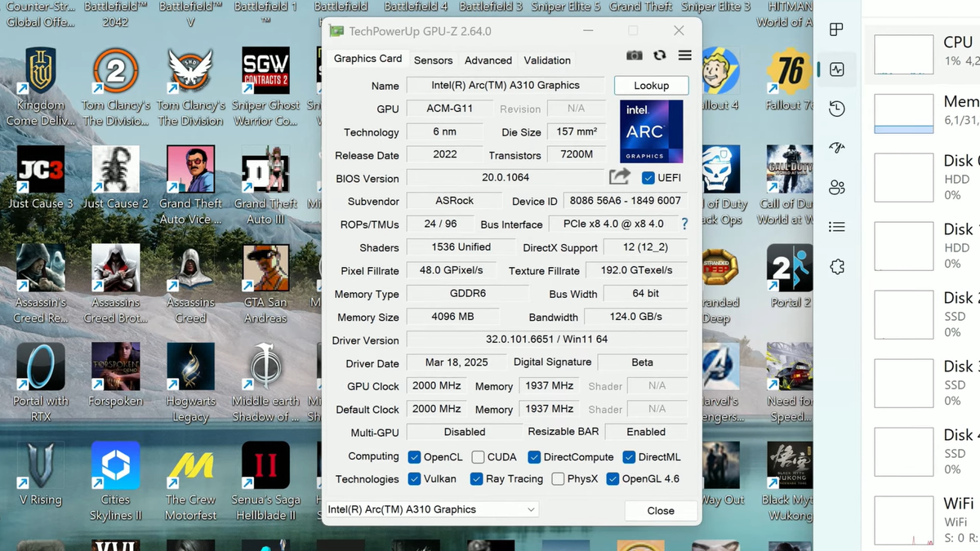
Task: Toggle the UEFI checkbox
Action: click(x=648, y=178)
